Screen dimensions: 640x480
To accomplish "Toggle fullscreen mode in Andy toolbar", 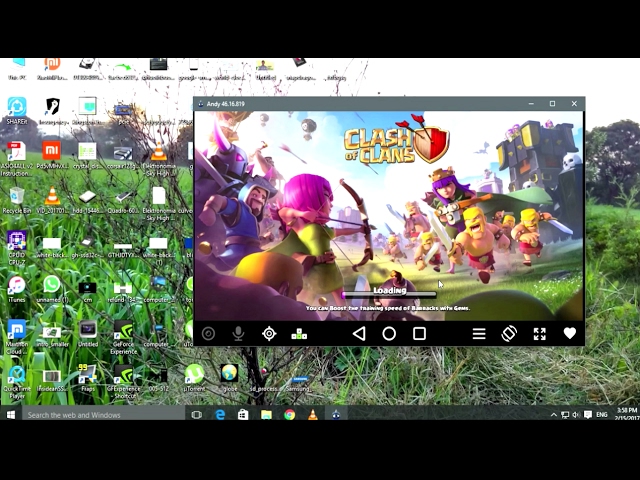I will [x=540, y=334].
